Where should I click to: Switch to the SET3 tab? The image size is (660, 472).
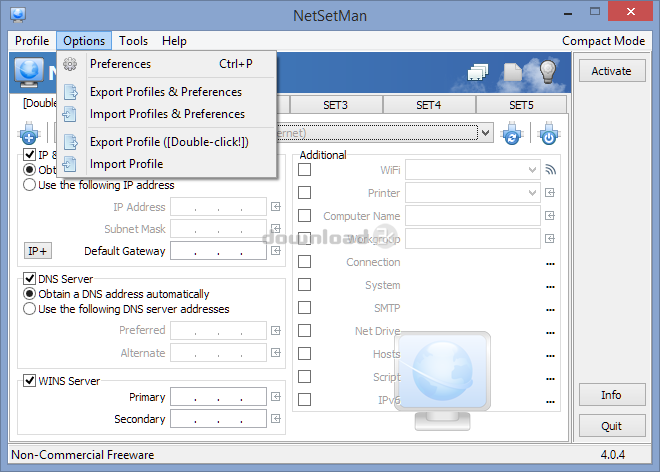click(x=335, y=105)
